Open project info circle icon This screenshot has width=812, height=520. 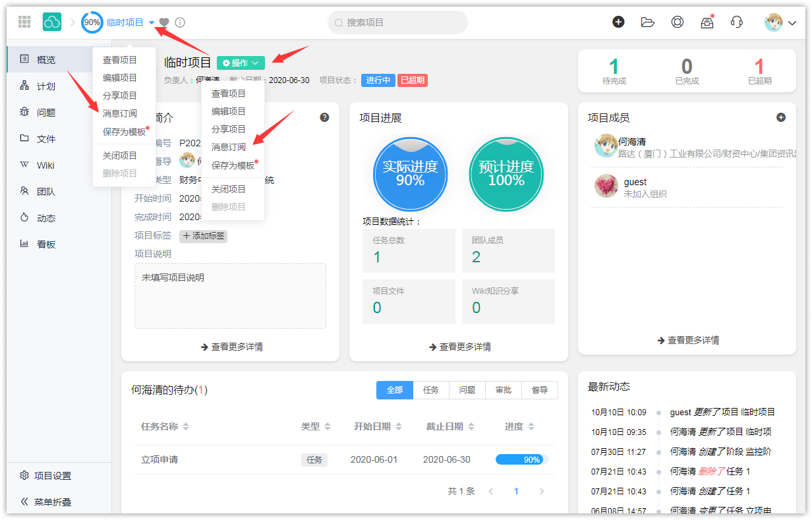(x=180, y=22)
